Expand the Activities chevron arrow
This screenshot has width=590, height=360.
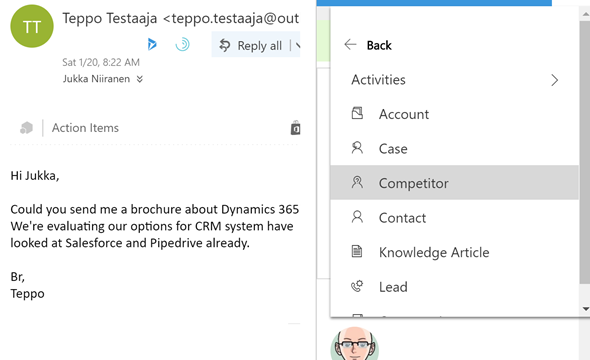tap(555, 80)
